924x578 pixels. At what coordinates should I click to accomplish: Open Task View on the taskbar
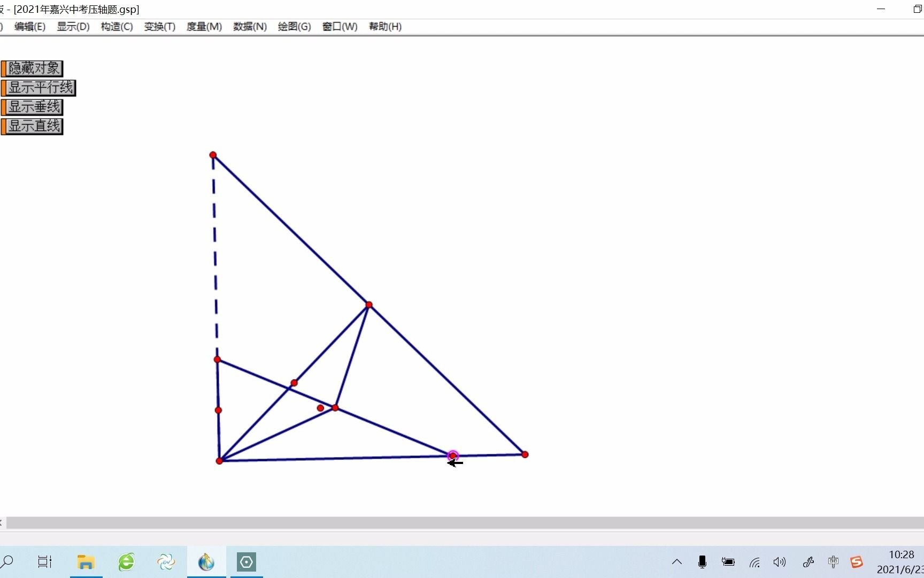[x=45, y=562]
